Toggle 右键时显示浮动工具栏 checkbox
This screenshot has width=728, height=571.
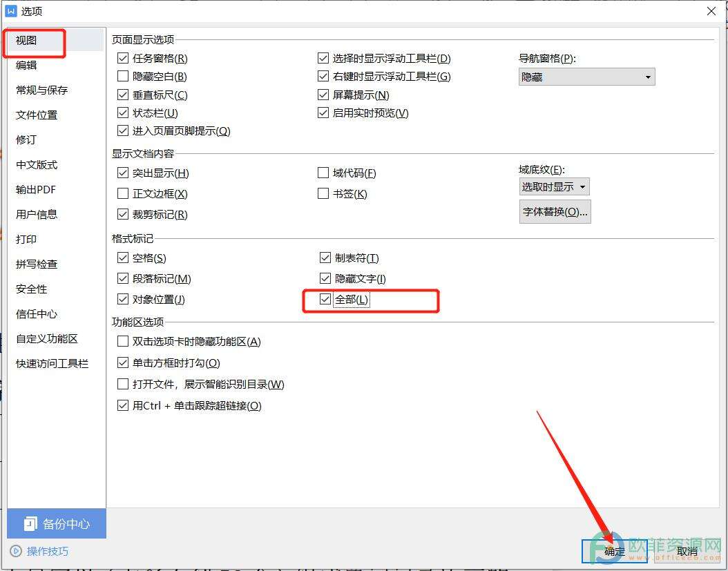coord(323,76)
